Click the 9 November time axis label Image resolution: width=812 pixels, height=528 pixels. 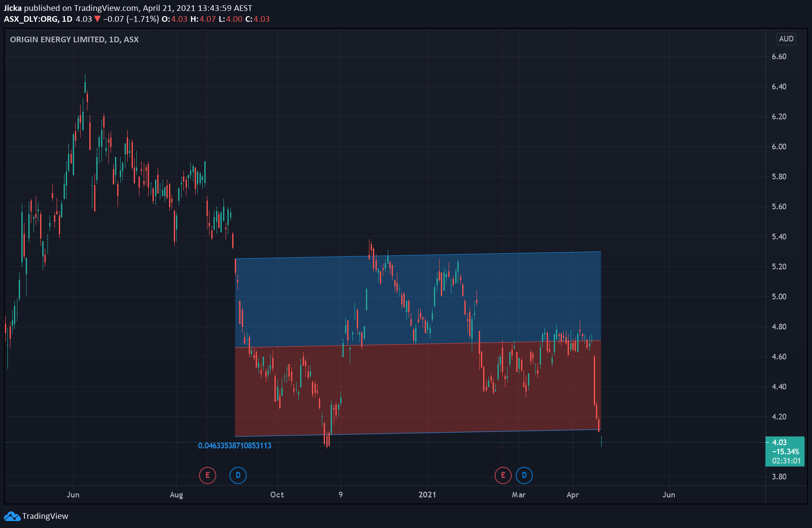341,495
